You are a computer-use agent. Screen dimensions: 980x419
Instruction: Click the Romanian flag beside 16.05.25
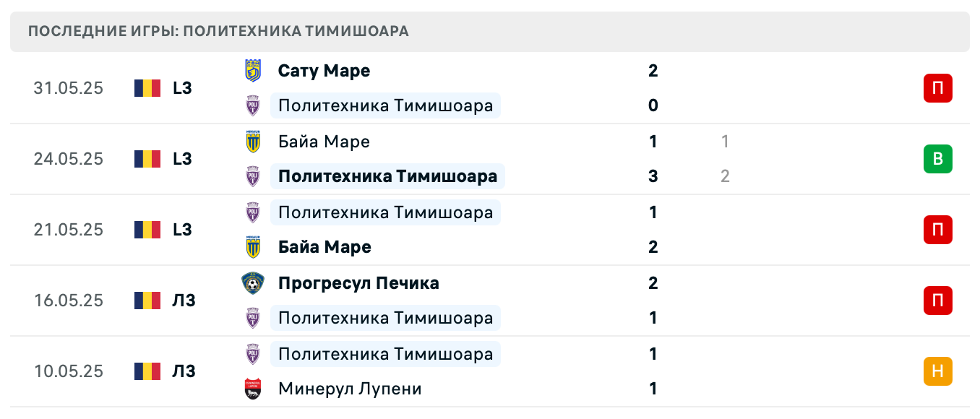click(x=147, y=300)
